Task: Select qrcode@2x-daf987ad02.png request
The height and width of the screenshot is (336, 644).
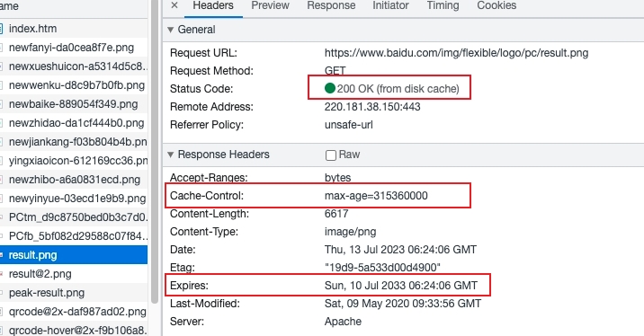Action: [74, 312]
